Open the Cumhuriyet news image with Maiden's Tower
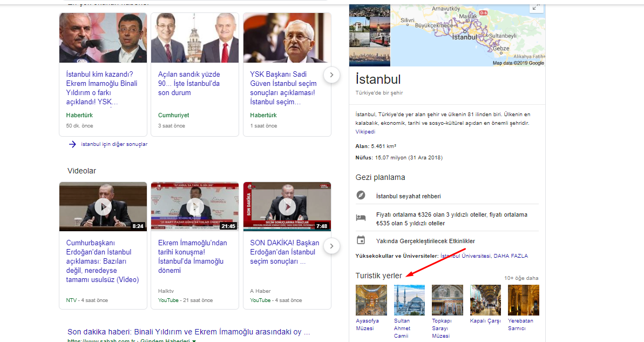Screen dimensions: 644x342 coord(195,38)
